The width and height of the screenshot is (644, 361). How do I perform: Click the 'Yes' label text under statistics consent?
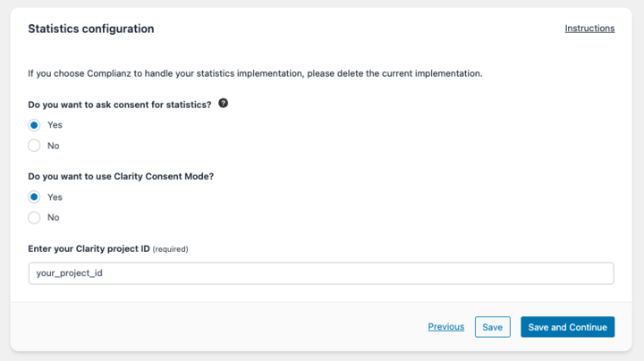point(55,125)
